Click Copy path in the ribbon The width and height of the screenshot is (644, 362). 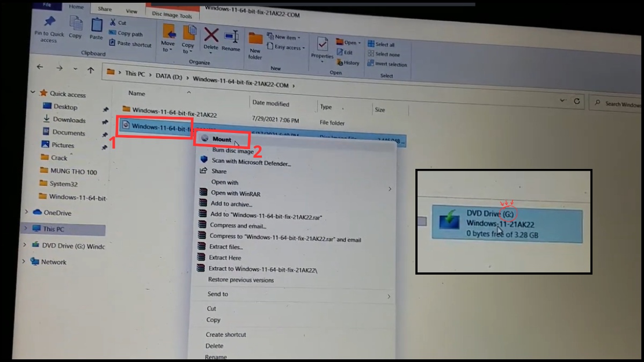coord(126,34)
